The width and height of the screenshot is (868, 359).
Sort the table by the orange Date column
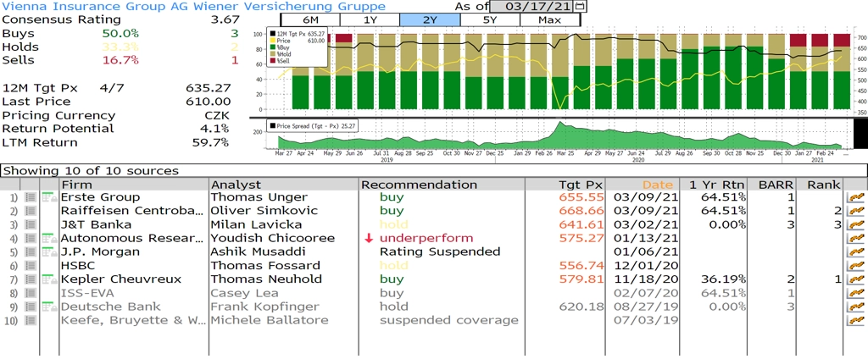[643, 185]
